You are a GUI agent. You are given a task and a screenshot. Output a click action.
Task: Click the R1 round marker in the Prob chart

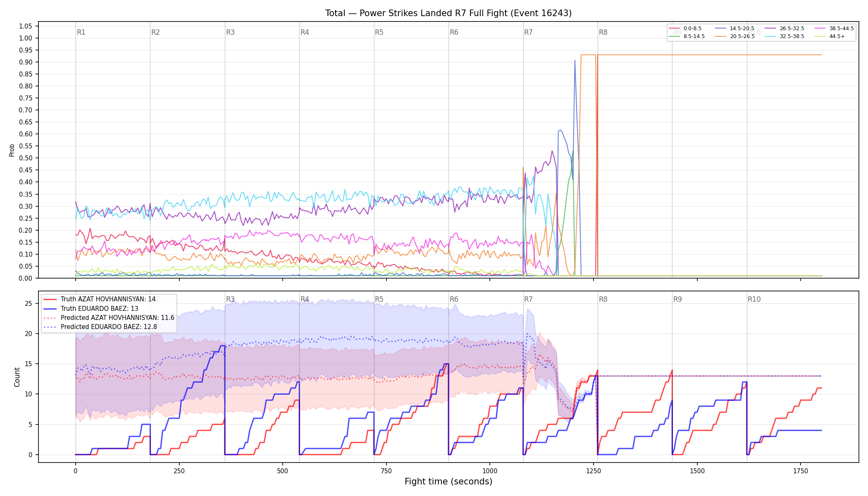click(x=81, y=32)
